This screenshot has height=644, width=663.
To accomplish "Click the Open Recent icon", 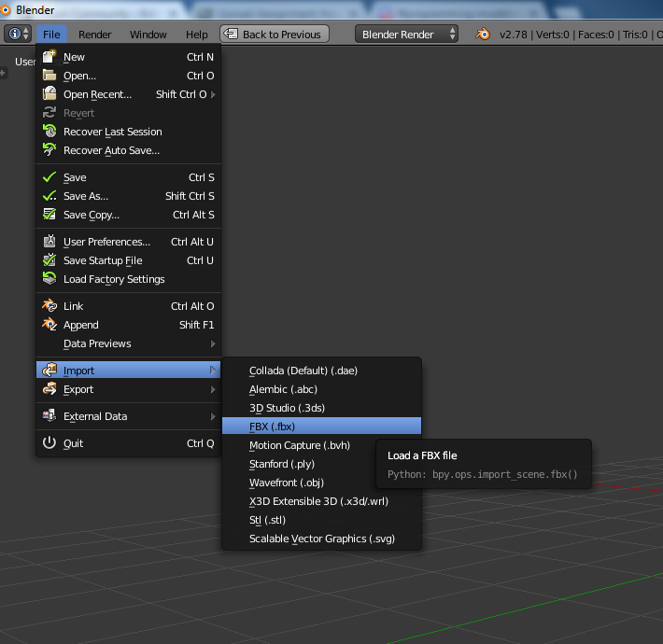I will coord(49,94).
